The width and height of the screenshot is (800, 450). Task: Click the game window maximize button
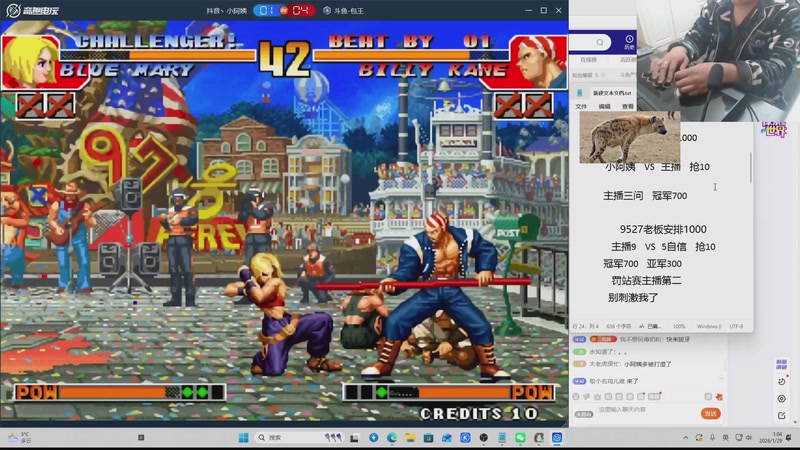[543, 10]
